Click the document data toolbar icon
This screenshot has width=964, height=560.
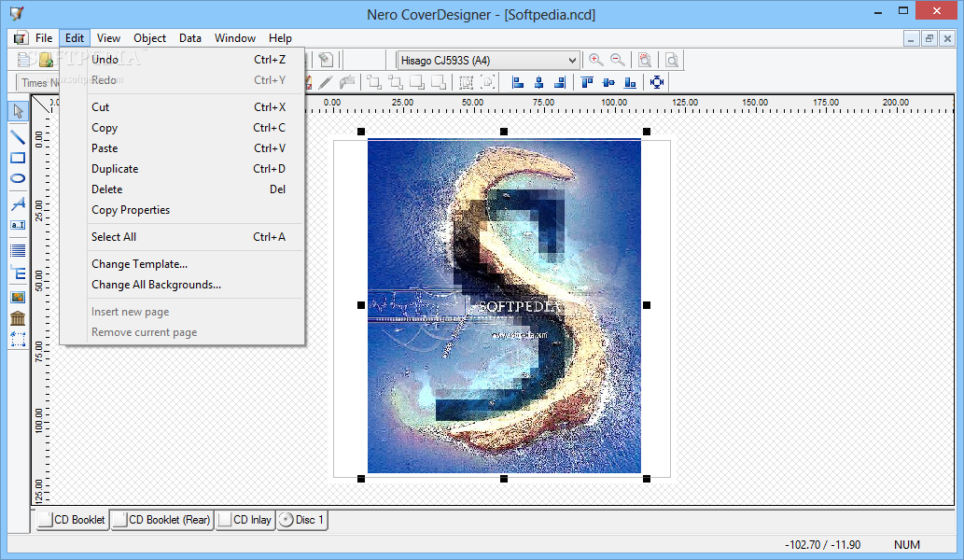click(x=326, y=60)
